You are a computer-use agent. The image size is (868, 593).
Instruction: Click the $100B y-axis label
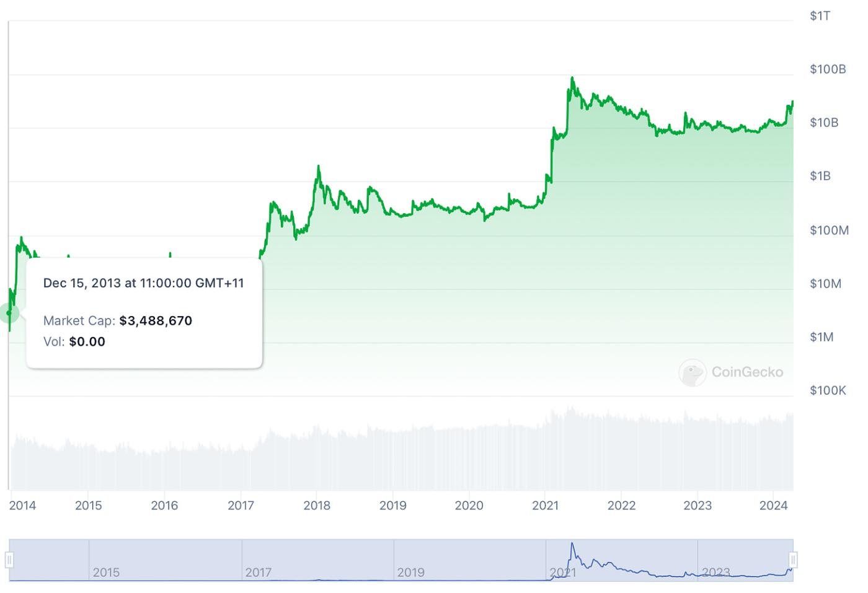(828, 69)
